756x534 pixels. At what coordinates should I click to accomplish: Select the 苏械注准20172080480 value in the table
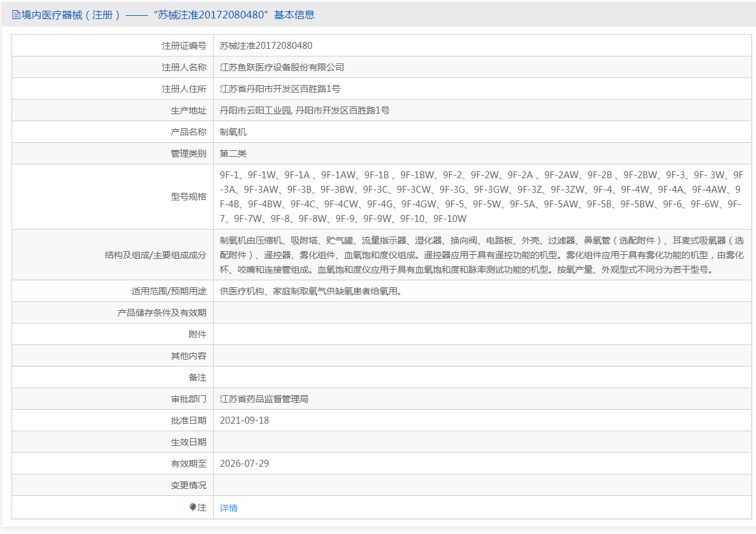(266, 46)
